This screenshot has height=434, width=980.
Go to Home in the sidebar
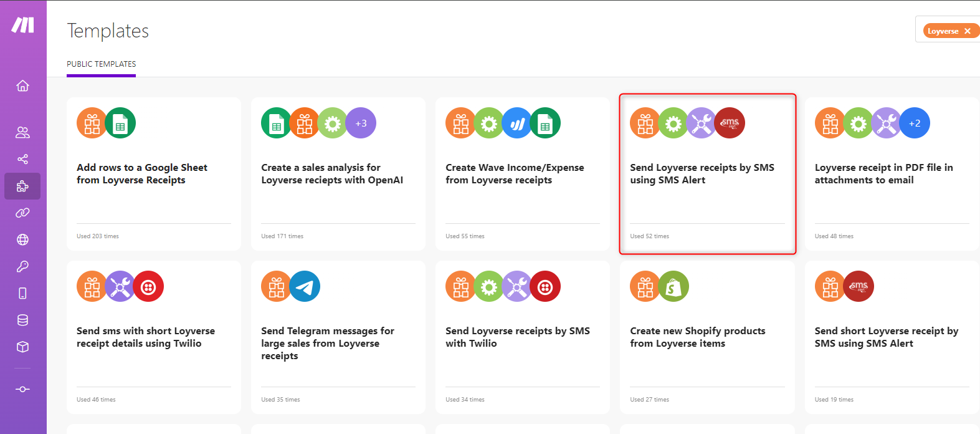tap(22, 85)
